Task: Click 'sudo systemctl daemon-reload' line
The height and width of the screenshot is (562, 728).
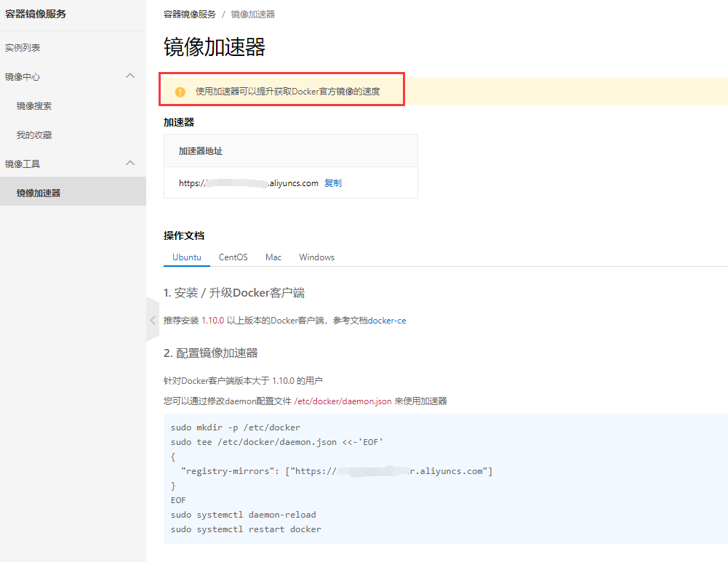Action: click(244, 515)
